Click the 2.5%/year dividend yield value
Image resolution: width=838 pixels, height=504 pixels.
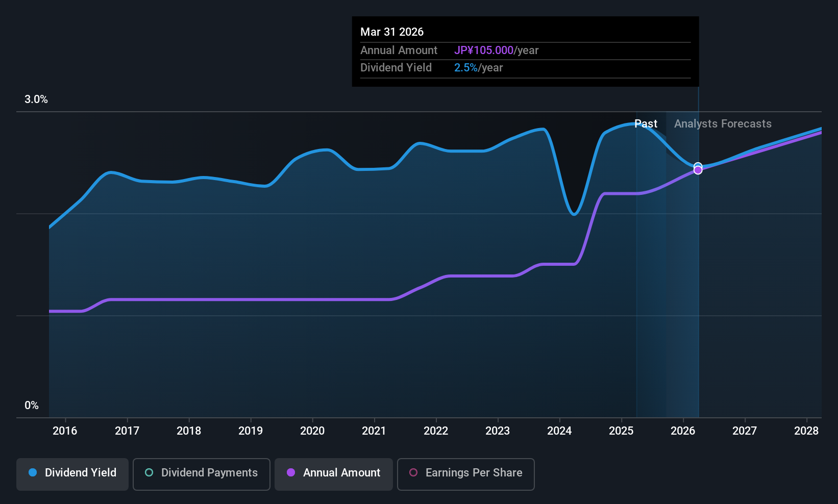pos(466,67)
